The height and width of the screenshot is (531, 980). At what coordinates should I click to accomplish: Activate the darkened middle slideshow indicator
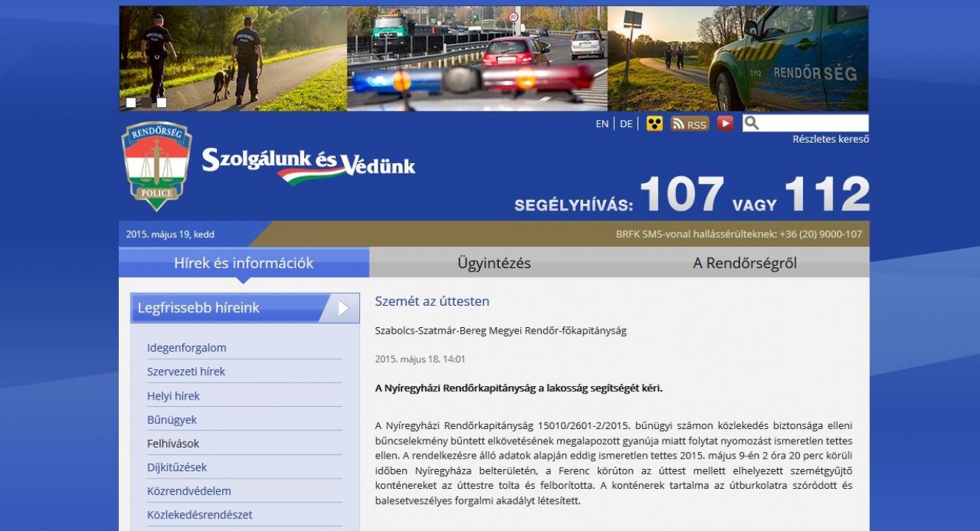click(x=147, y=102)
